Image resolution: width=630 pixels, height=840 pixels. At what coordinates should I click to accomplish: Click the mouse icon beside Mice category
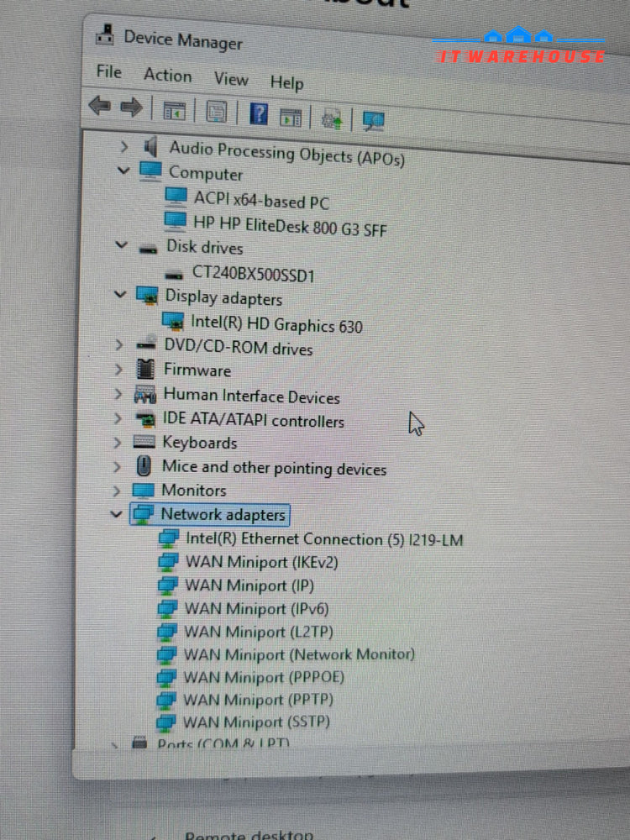pyautogui.click(x=144, y=465)
